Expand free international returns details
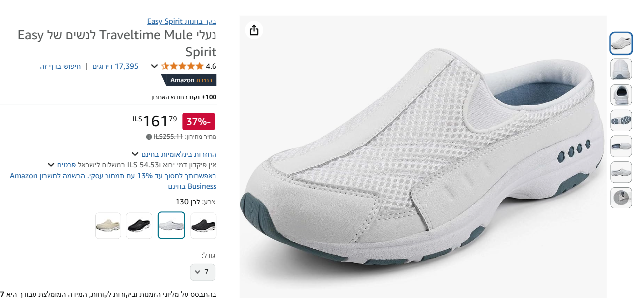 tap(135, 154)
